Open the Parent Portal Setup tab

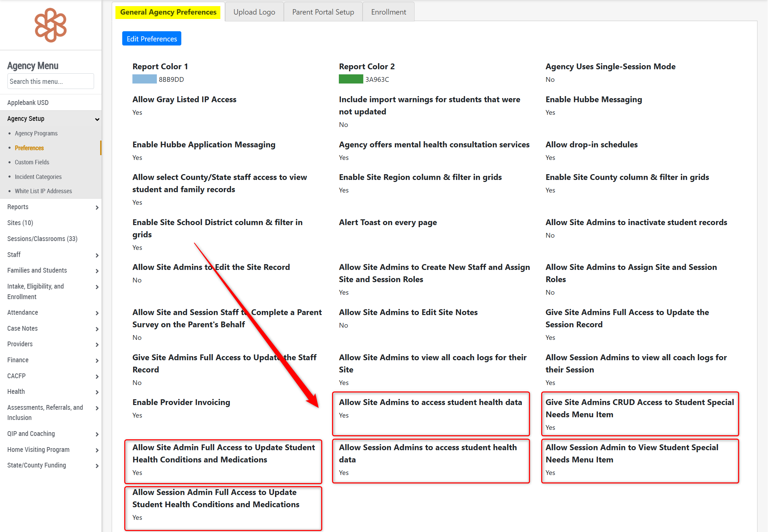point(323,12)
